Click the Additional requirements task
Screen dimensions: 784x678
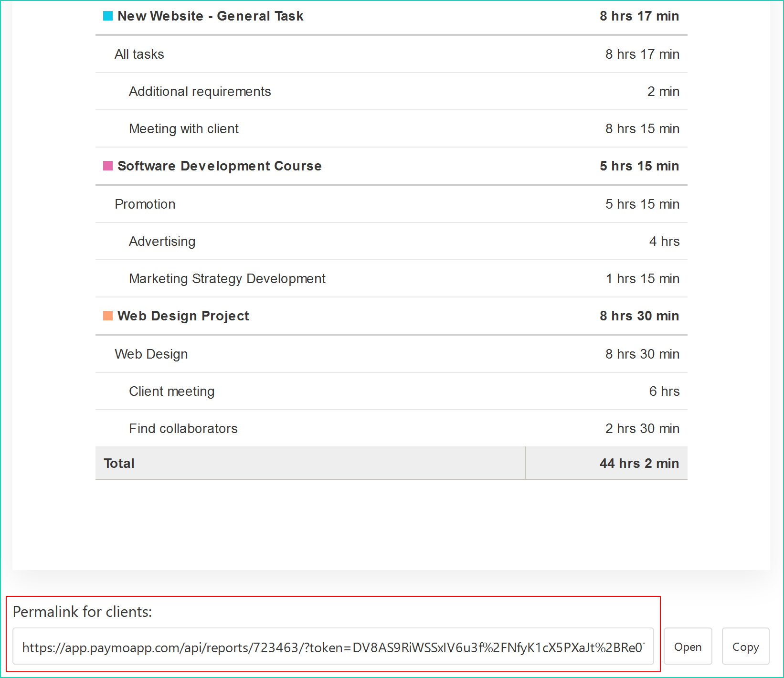(x=200, y=91)
